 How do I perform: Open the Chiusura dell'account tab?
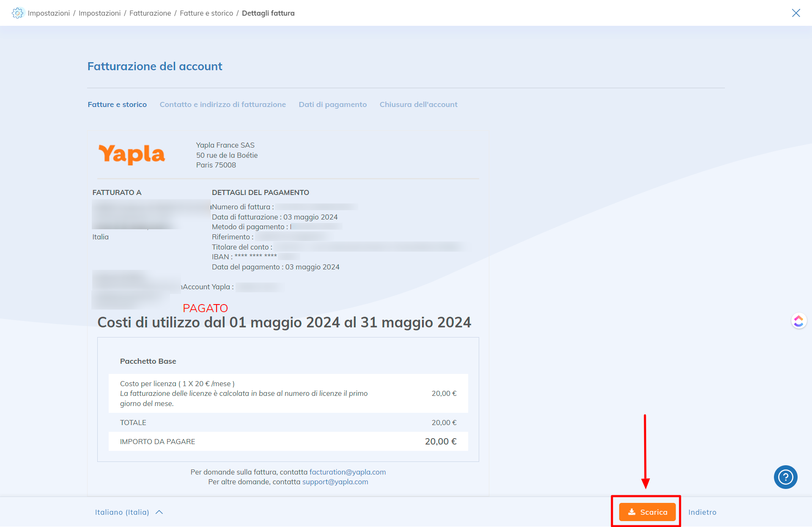418,104
